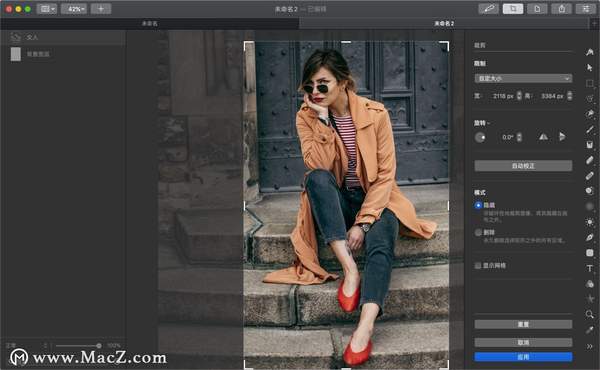Pick the Pen tool in toolbar

(x=589, y=237)
